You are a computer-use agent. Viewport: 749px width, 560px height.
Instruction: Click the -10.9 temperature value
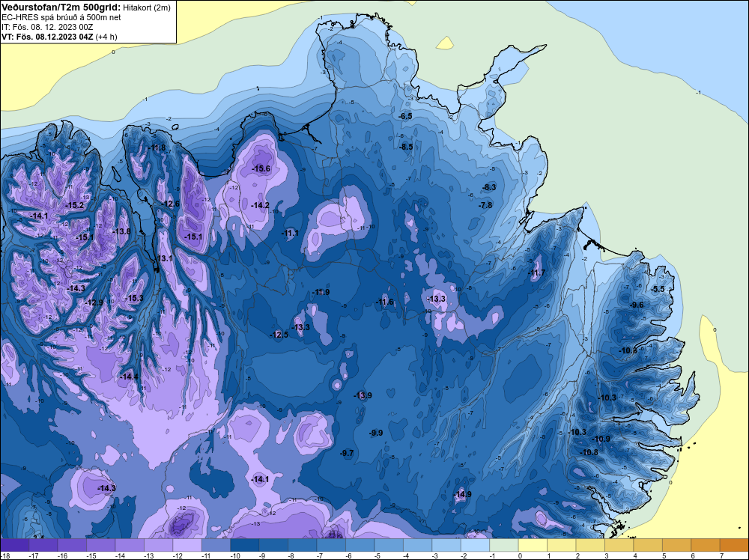(601, 439)
